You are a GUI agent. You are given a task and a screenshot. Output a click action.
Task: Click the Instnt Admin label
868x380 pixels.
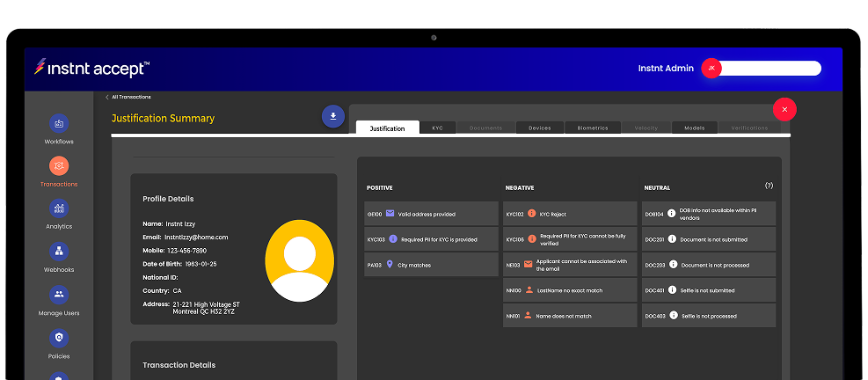tap(666, 68)
